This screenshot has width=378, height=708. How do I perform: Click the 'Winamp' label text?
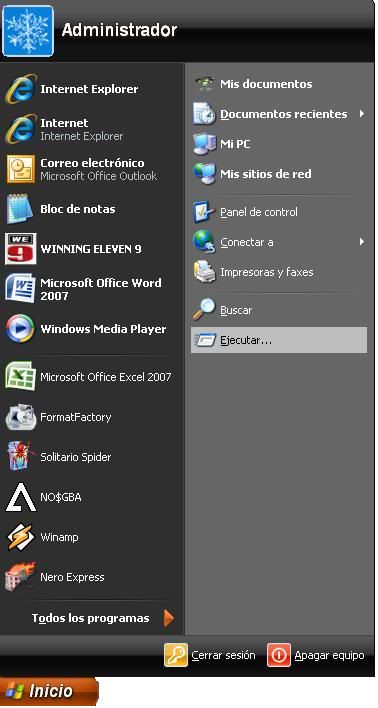[59, 537]
